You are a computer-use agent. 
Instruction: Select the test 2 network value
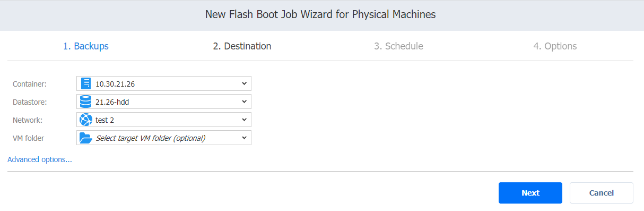(x=105, y=120)
